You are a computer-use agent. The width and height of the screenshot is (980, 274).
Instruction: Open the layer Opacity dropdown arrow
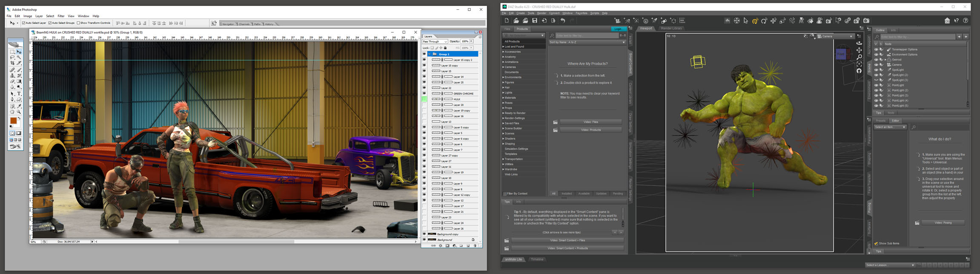point(471,42)
